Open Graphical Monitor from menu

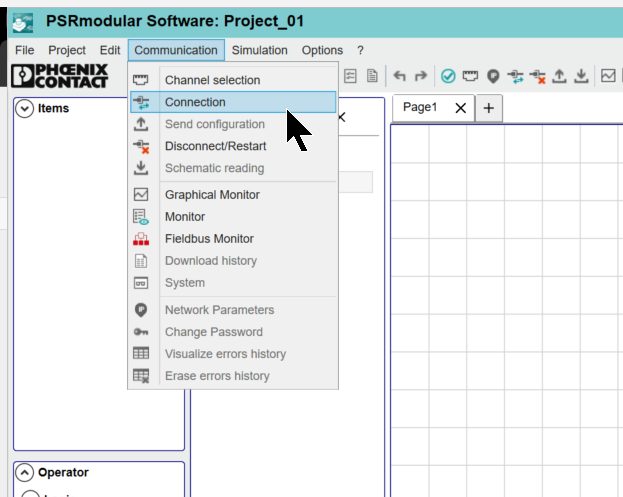pyautogui.click(x=233, y=195)
